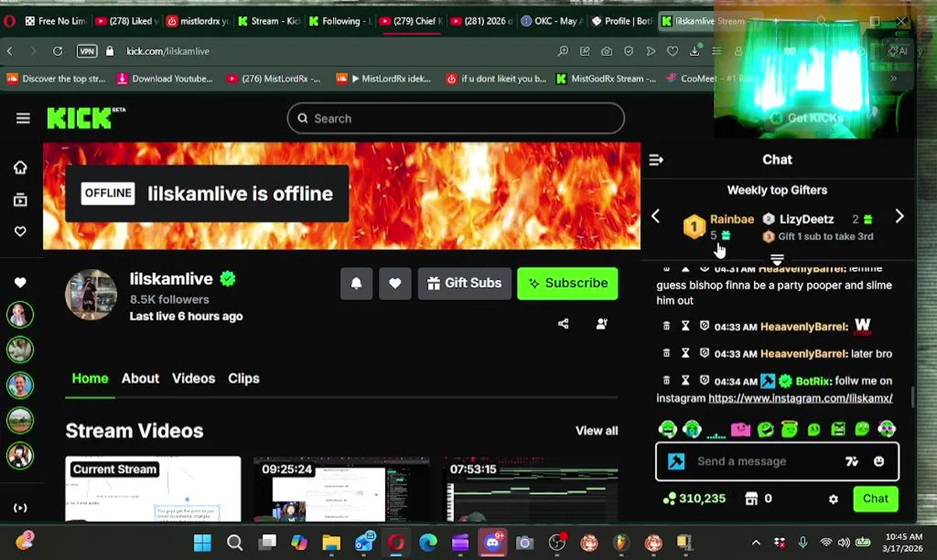The height and width of the screenshot is (560, 937).
Task: Open the Kick sidebar hamburger menu
Action: 23,118
